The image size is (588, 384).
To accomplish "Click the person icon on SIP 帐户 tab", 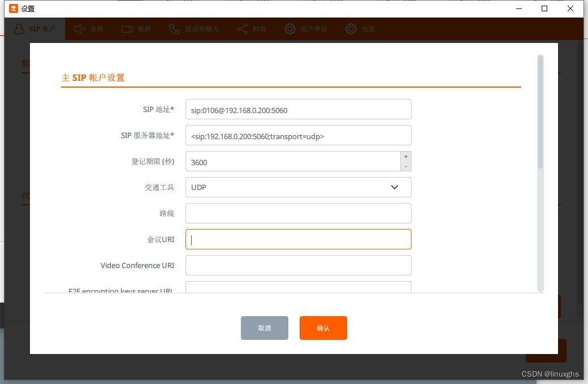I will pyautogui.click(x=19, y=29).
